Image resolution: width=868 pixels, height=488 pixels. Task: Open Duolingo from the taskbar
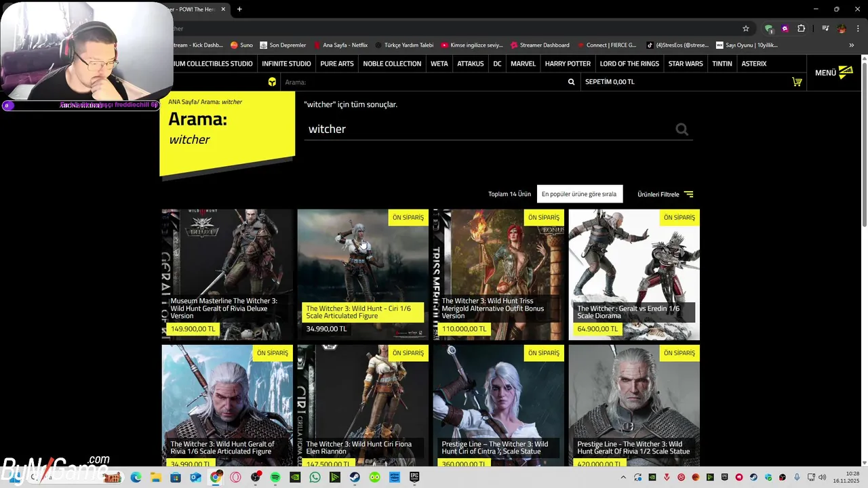[375, 477]
